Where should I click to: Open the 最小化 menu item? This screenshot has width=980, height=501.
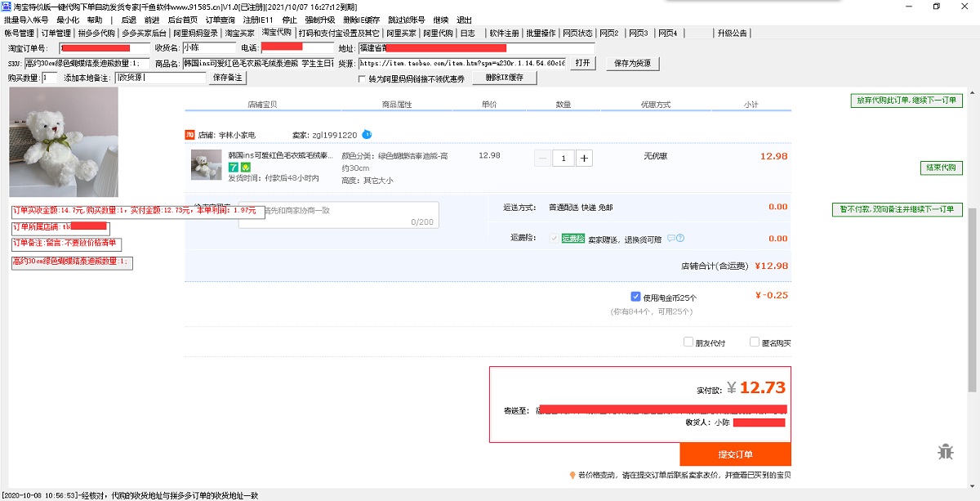pyautogui.click(x=68, y=20)
